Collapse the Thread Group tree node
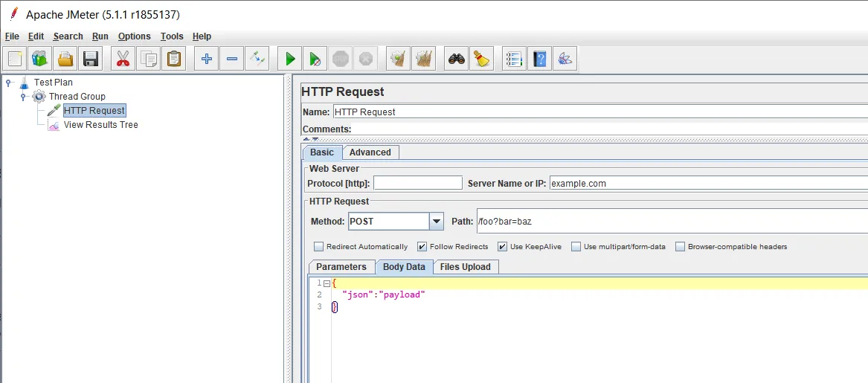The image size is (868, 383). 23,96
